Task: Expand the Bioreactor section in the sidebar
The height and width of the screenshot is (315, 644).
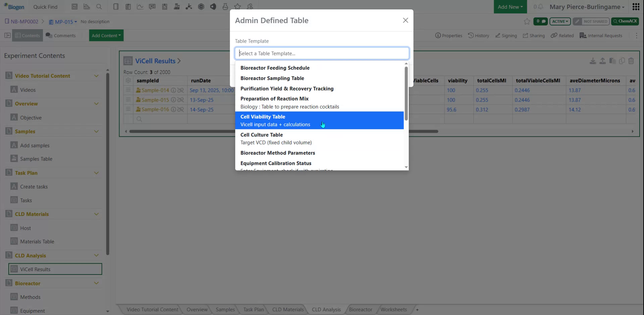Action: click(97, 283)
